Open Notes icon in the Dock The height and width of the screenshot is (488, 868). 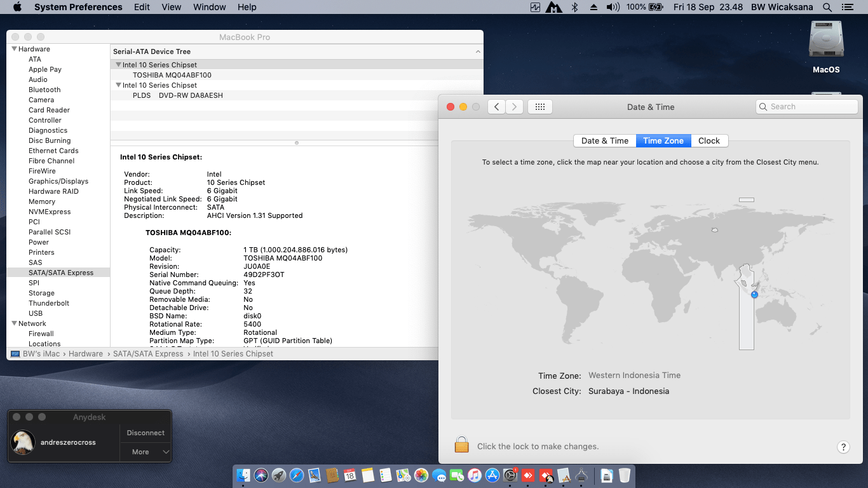(x=368, y=475)
